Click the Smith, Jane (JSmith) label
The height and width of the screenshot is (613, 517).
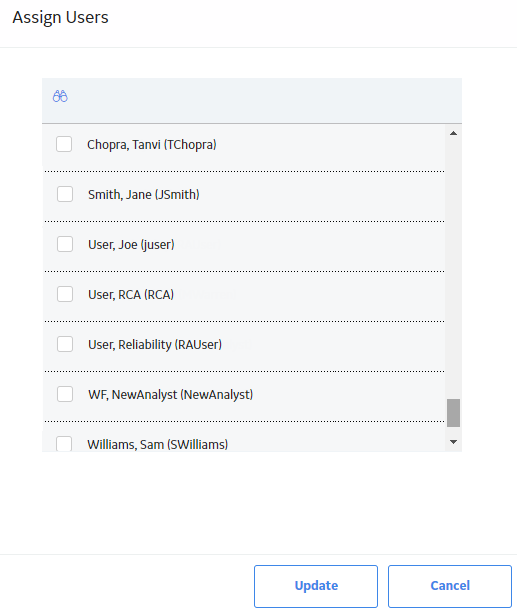pos(144,195)
